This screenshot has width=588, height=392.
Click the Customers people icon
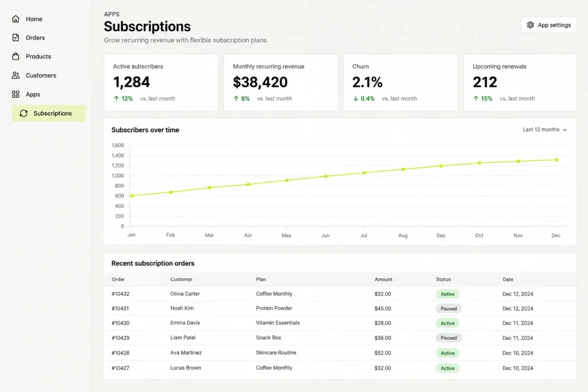coord(16,75)
